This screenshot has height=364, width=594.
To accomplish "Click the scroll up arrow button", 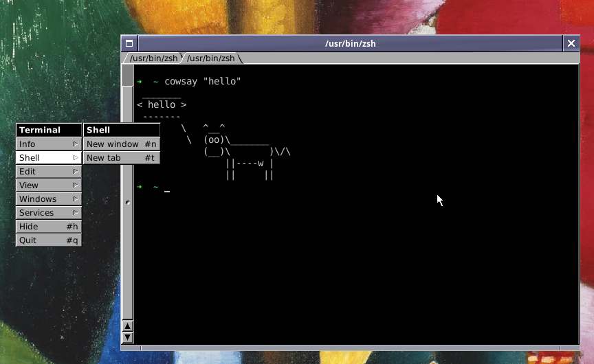I will [x=127, y=326].
